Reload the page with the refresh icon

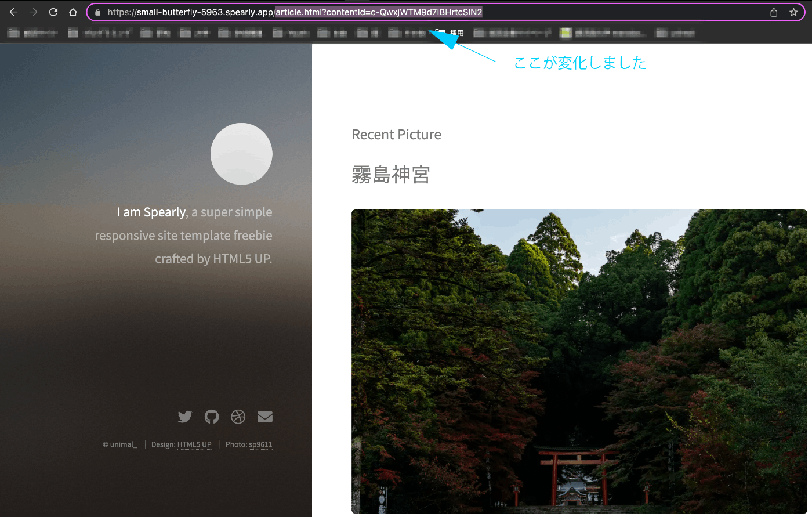(53, 12)
